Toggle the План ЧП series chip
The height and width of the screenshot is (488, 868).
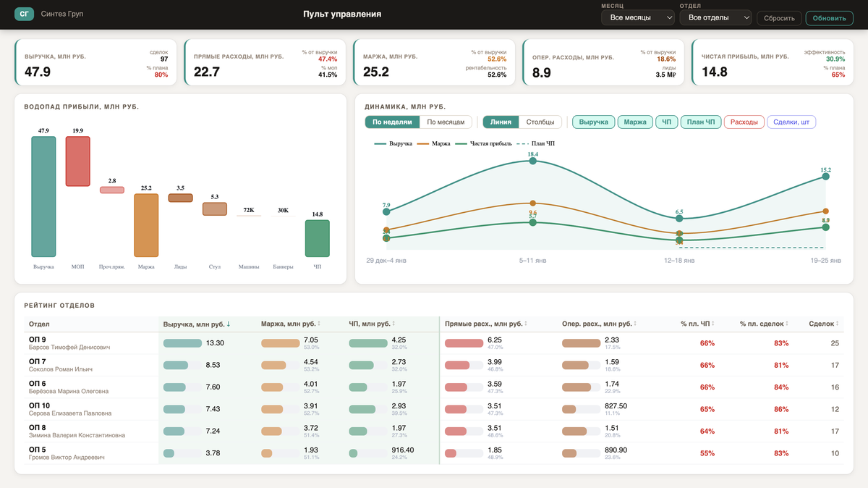(700, 122)
